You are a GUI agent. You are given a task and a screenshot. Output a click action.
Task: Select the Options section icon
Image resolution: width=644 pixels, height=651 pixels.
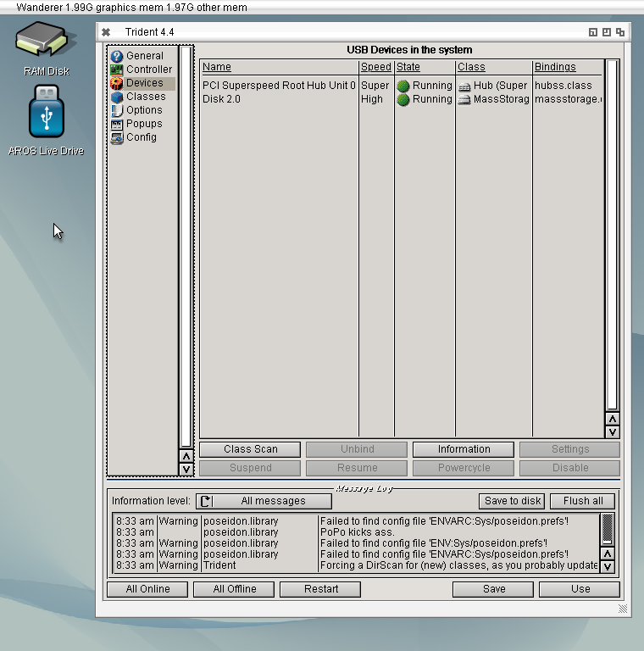(117, 110)
